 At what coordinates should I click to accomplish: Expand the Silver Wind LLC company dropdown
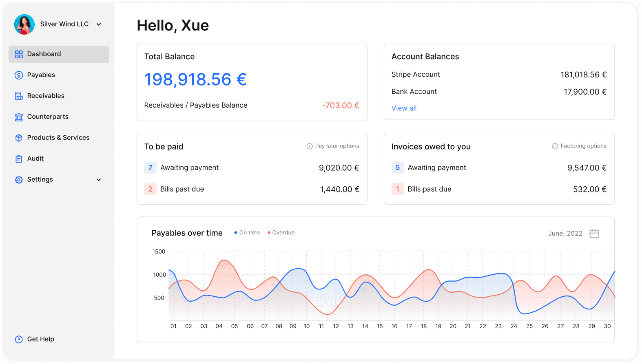click(99, 24)
